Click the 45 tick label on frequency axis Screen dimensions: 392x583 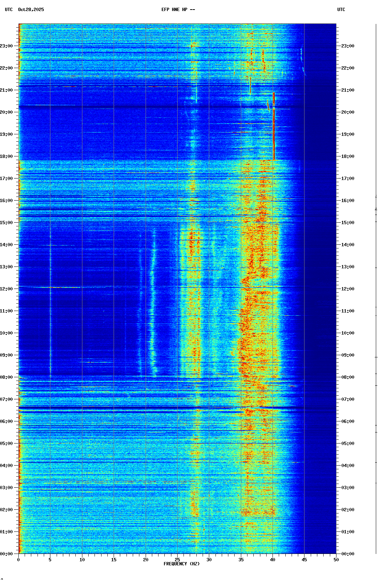coord(304,560)
